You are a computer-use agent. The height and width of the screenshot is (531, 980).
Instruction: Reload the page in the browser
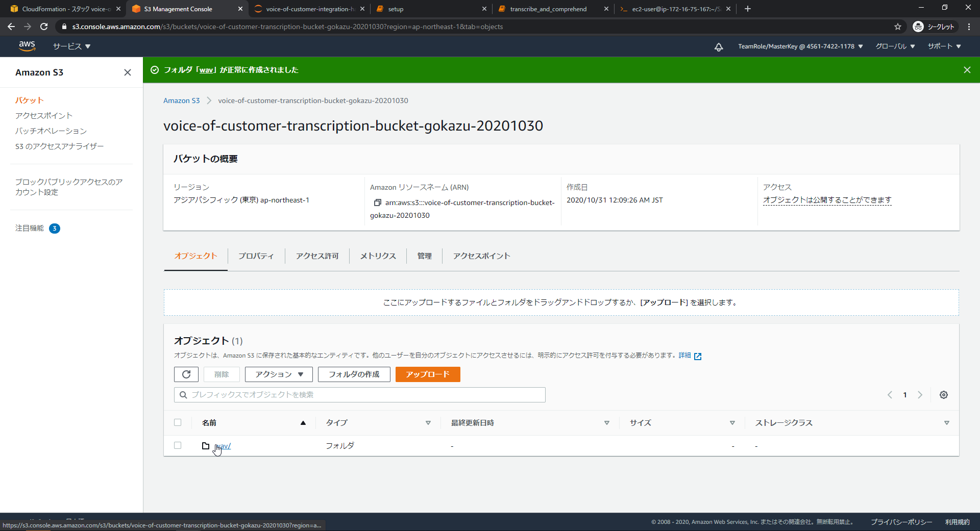click(x=44, y=27)
